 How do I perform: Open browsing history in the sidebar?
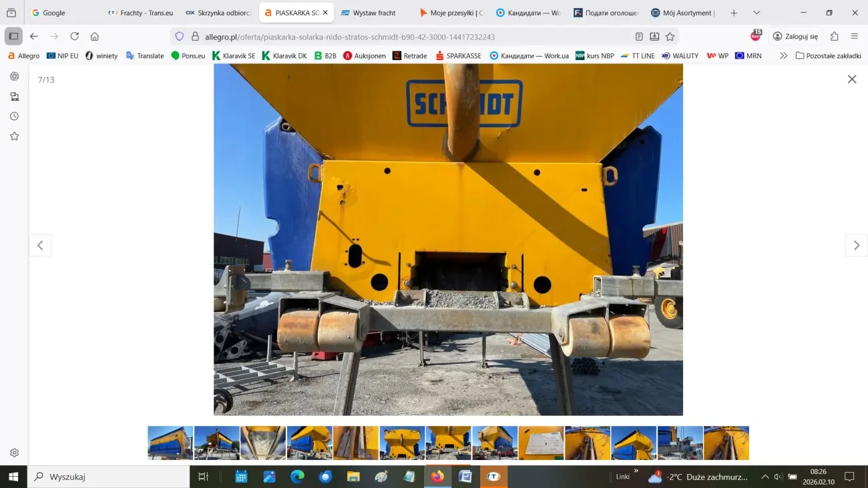[x=14, y=116]
